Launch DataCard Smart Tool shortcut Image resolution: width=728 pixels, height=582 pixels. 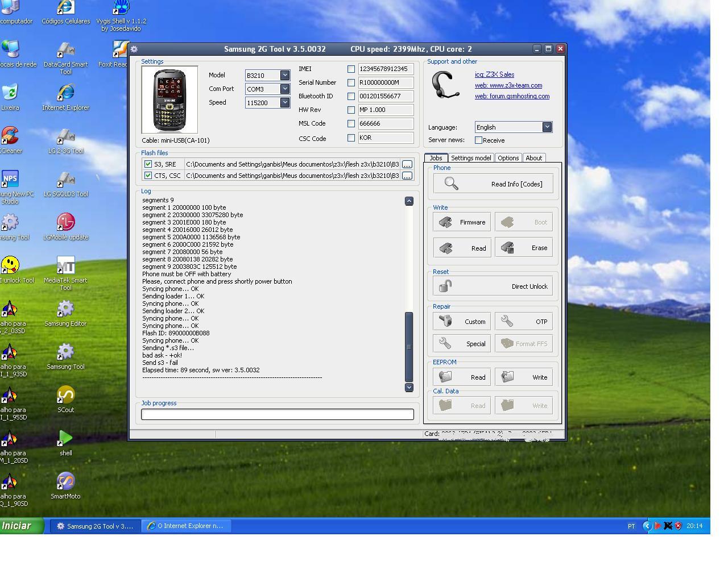pos(65,58)
